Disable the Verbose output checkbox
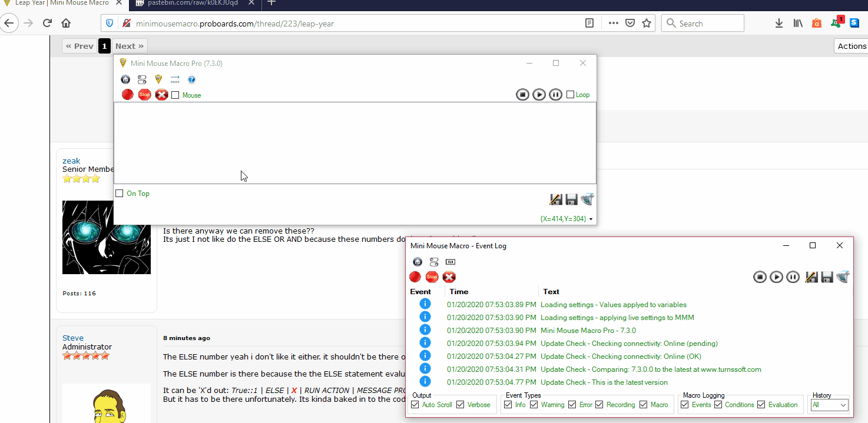Image resolution: width=868 pixels, height=423 pixels. click(x=460, y=405)
